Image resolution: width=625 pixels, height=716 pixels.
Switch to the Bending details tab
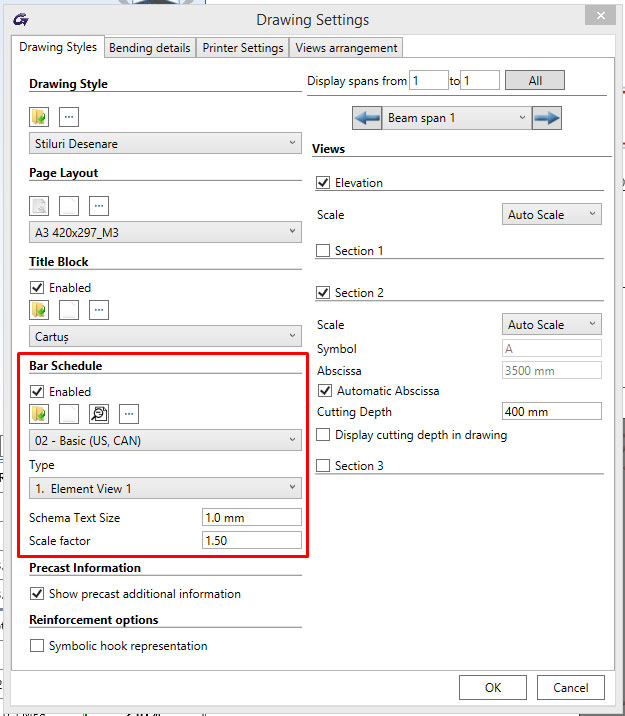point(149,48)
